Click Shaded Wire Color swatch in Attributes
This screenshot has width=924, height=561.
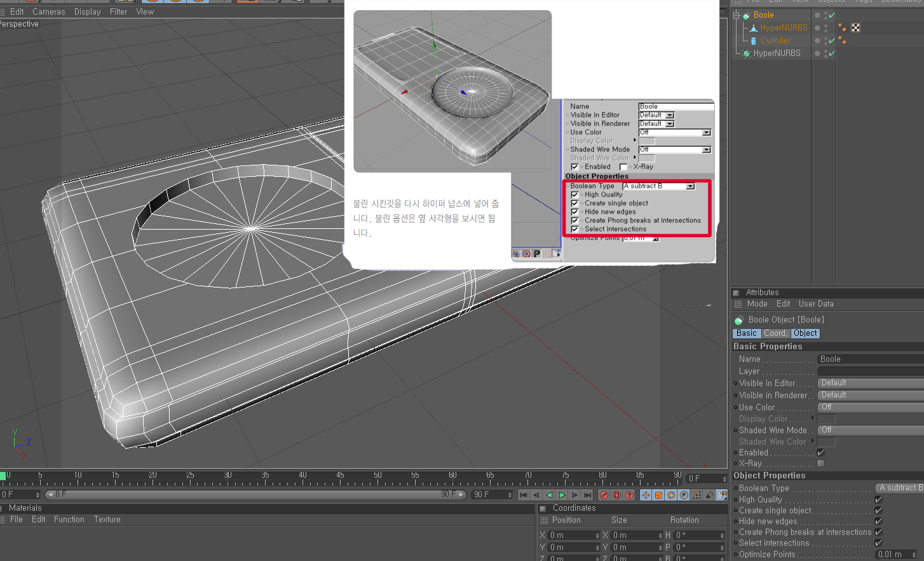tap(826, 441)
